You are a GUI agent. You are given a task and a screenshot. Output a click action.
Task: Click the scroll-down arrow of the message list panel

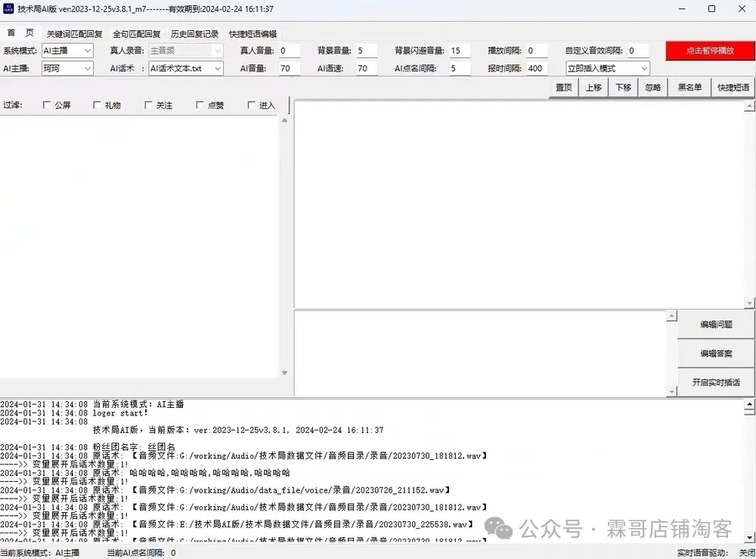click(749, 304)
